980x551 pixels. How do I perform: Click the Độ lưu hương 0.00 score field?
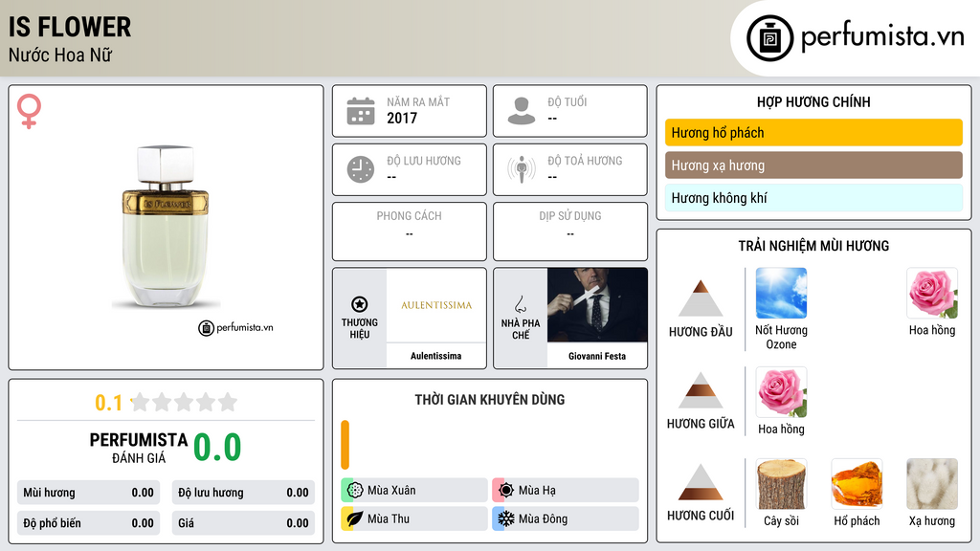point(243,493)
